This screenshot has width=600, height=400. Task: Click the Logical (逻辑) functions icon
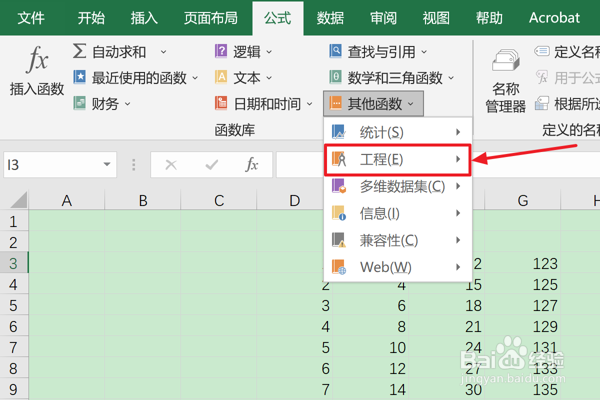pyautogui.click(x=221, y=52)
